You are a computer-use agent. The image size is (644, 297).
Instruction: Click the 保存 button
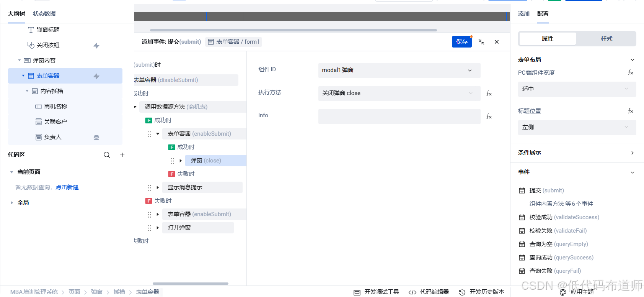point(462,42)
